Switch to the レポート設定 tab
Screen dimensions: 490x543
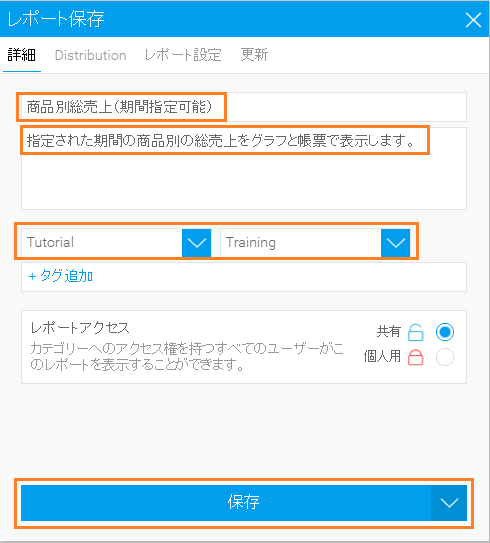click(183, 55)
